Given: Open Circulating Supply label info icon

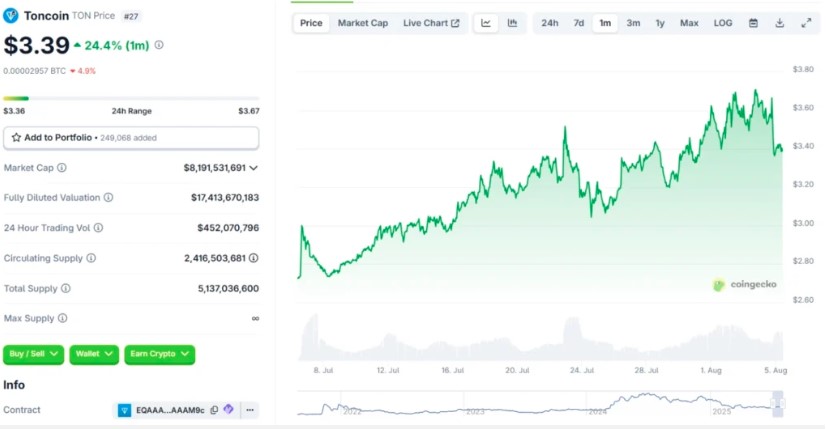Looking at the screenshot, I should click(91, 258).
